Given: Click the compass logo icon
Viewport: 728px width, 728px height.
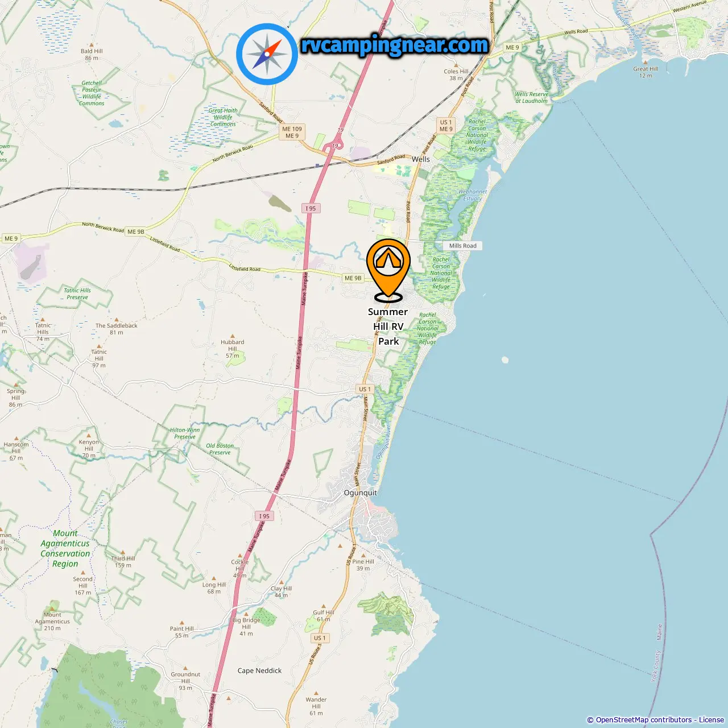Looking at the screenshot, I should point(267,54).
